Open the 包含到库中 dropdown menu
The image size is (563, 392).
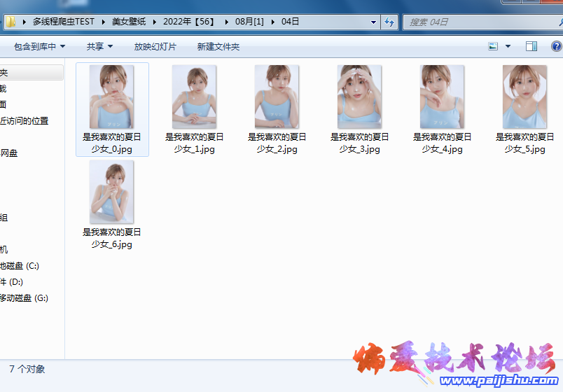click(39, 47)
